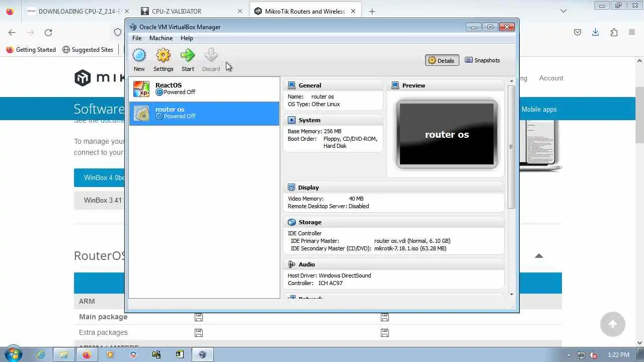Close the CPU-Z VALIDATOR tab
644x362 pixels.
(x=240, y=11)
